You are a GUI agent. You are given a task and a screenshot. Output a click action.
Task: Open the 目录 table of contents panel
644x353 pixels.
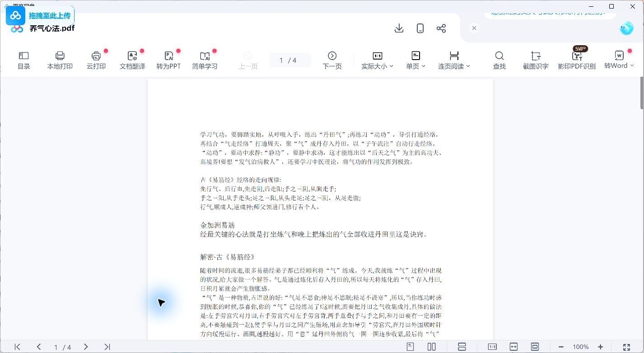[x=24, y=60]
